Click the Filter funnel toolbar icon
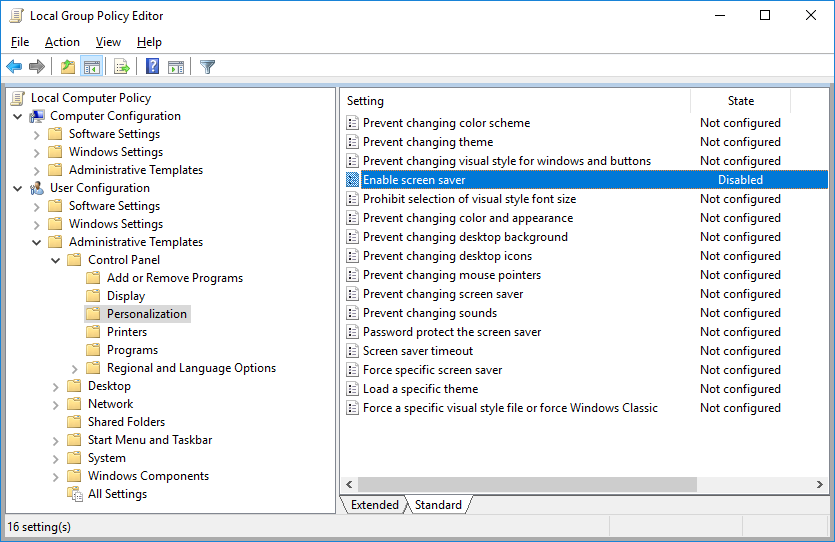The image size is (835, 542). tap(207, 67)
